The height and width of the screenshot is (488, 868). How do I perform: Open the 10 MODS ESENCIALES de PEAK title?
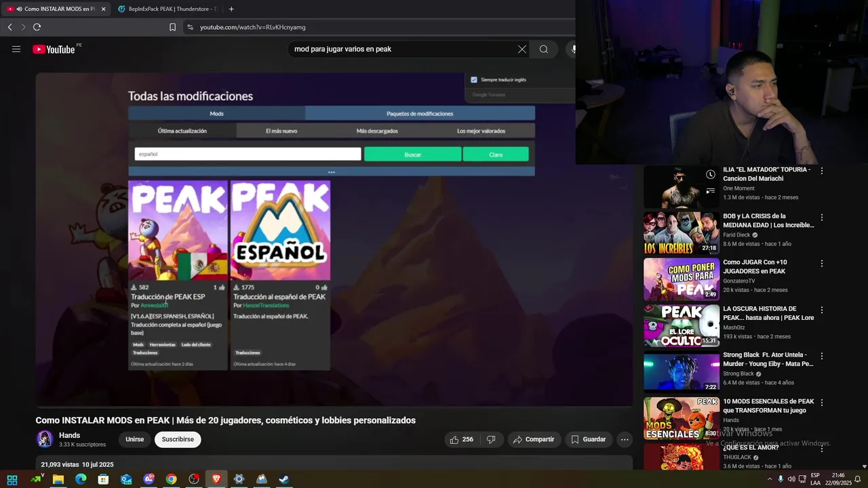[768, 405]
